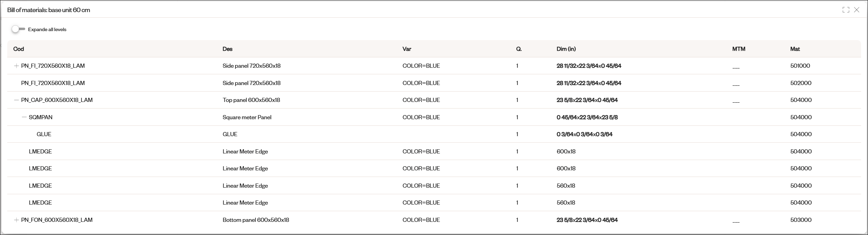Select material code 501000

(x=800, y=66)
